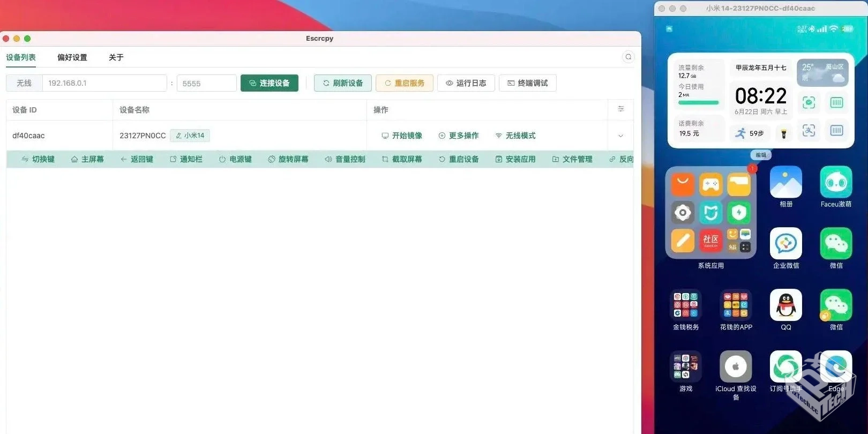868x434 pixels.
Task: Click the 旋转屏幕 rotate control
Action: [x=288, y=159]
